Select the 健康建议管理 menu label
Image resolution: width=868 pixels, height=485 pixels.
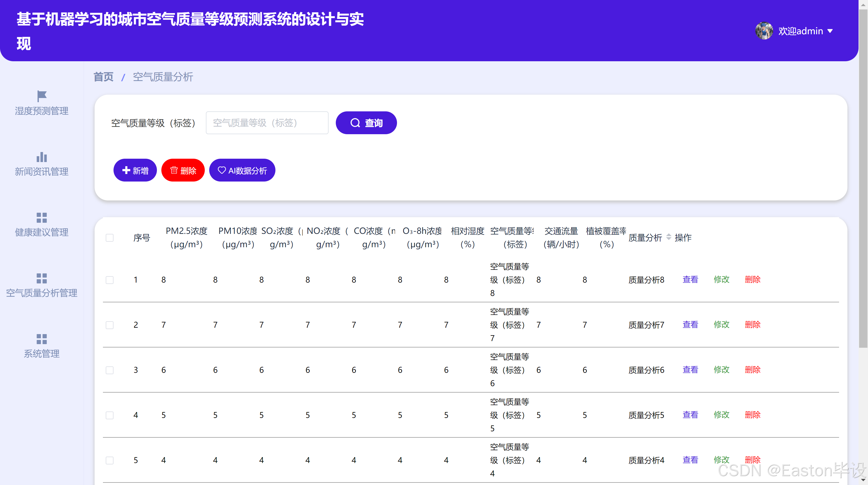click(x=41, y=232)
